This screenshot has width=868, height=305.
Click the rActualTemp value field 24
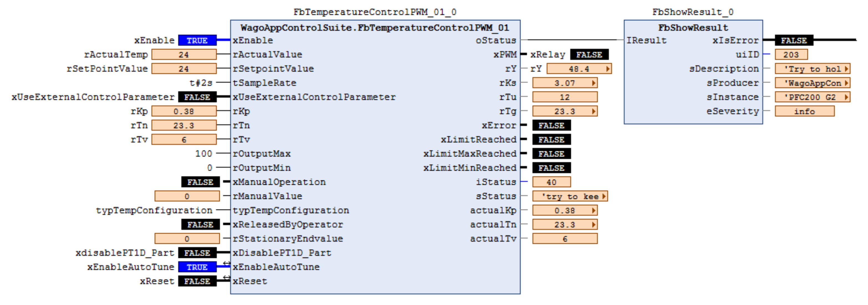point(184,55)
